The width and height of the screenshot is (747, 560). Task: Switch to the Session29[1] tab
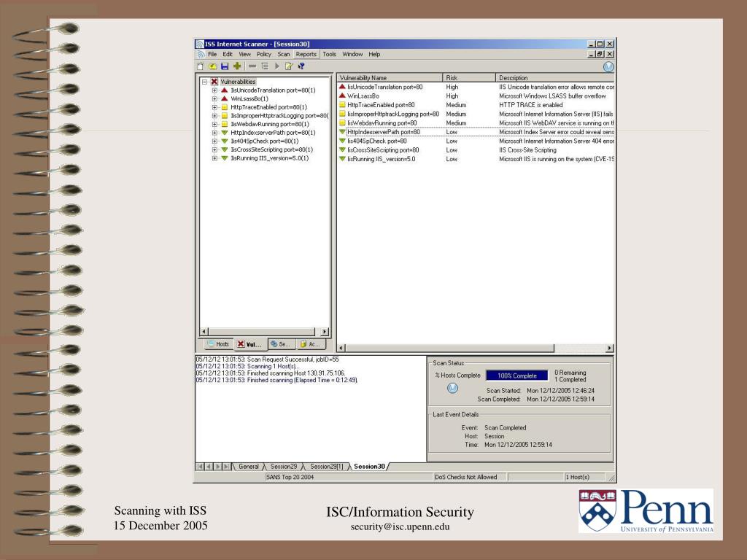(x=326, y=467)
